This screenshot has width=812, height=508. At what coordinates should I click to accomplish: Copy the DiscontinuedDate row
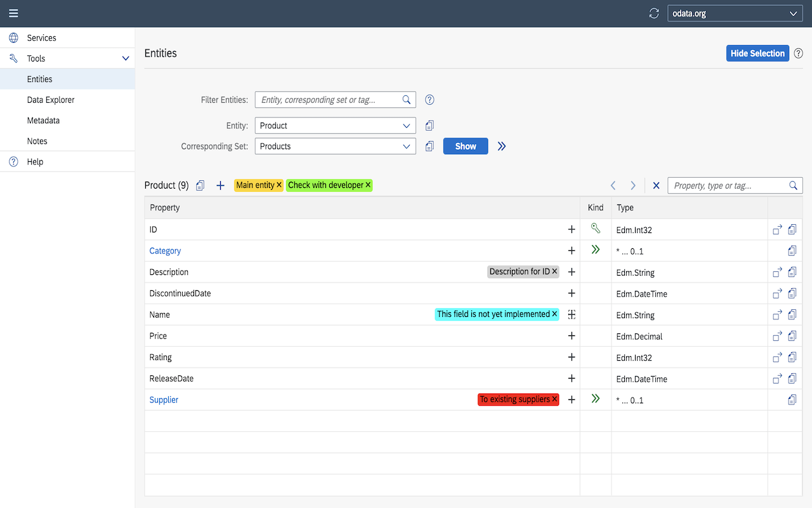pyautogui.click(x=792, y=293)
